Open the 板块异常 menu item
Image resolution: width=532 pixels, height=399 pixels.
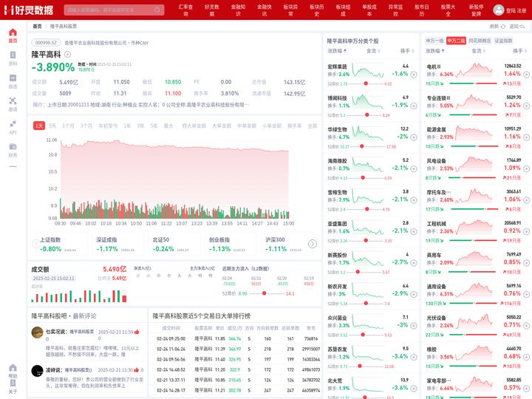(290, 10)
